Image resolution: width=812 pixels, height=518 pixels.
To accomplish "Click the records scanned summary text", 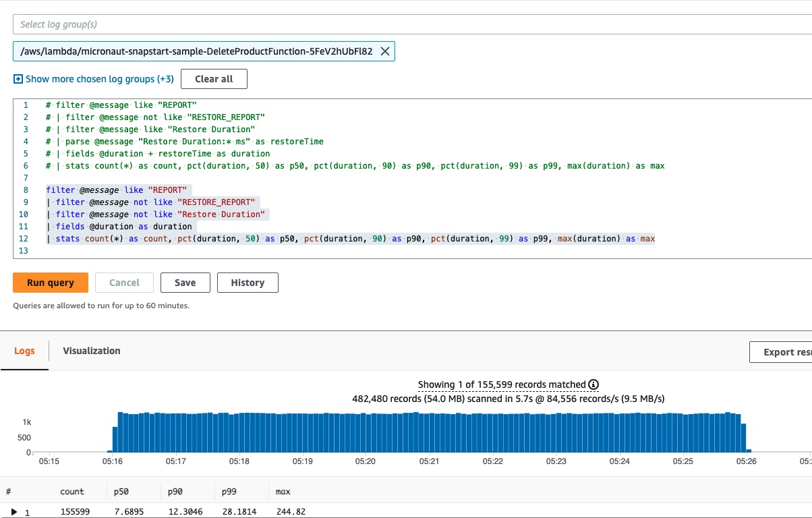I will coord(509,399).
